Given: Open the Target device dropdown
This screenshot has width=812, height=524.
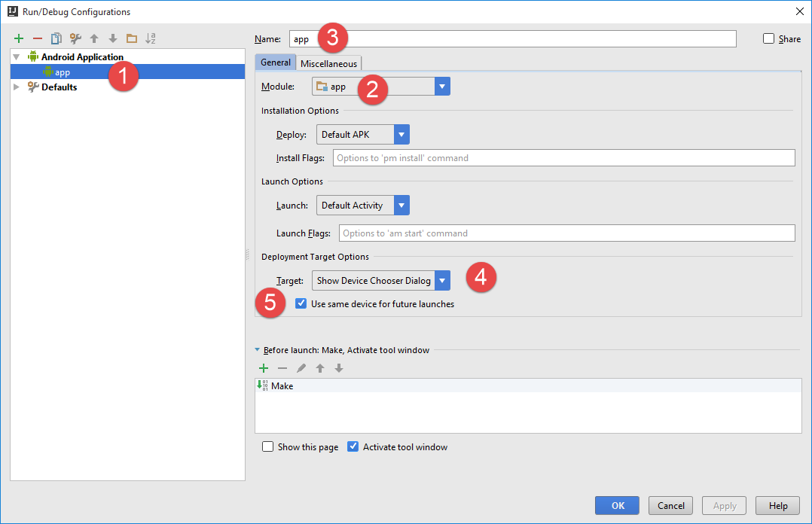Looking at the screenshot, I should (x=442, y=281).
